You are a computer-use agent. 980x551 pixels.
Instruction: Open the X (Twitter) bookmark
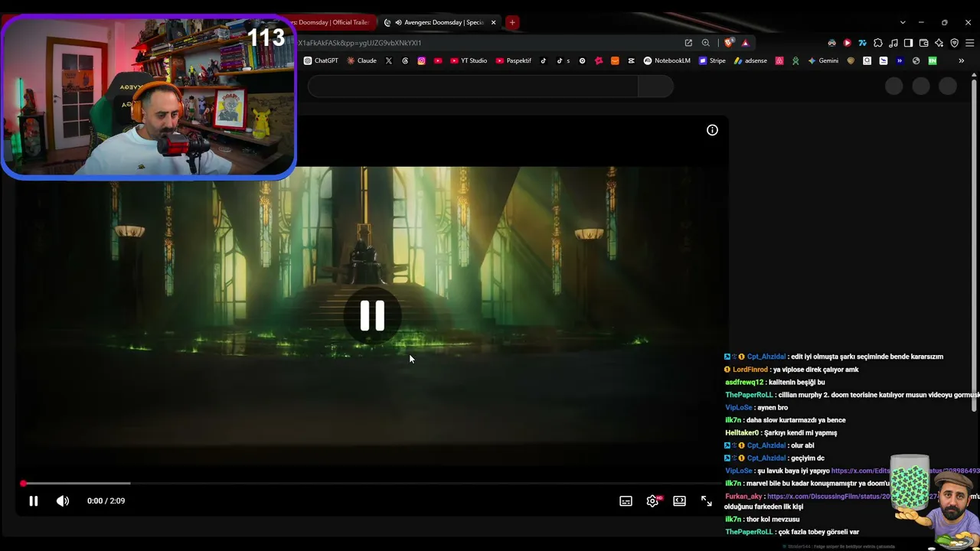tap(389, 60)
